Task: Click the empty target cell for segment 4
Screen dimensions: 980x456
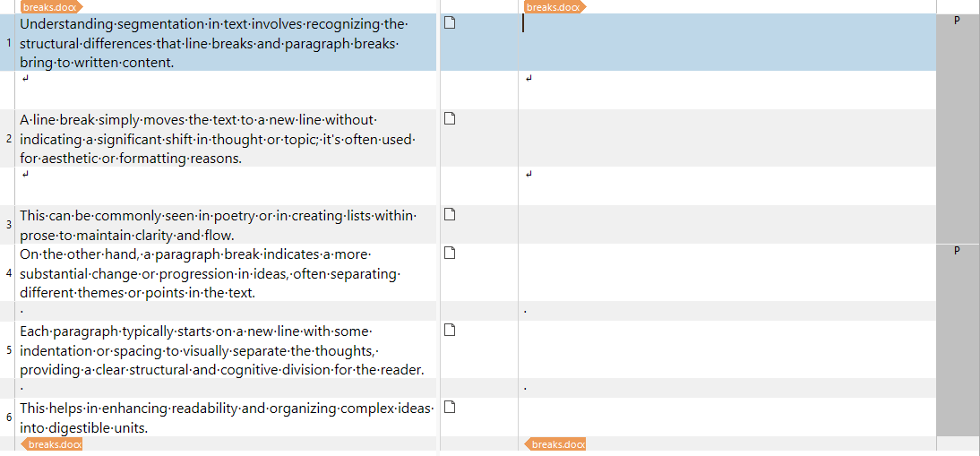Action: tap(727, 273)
